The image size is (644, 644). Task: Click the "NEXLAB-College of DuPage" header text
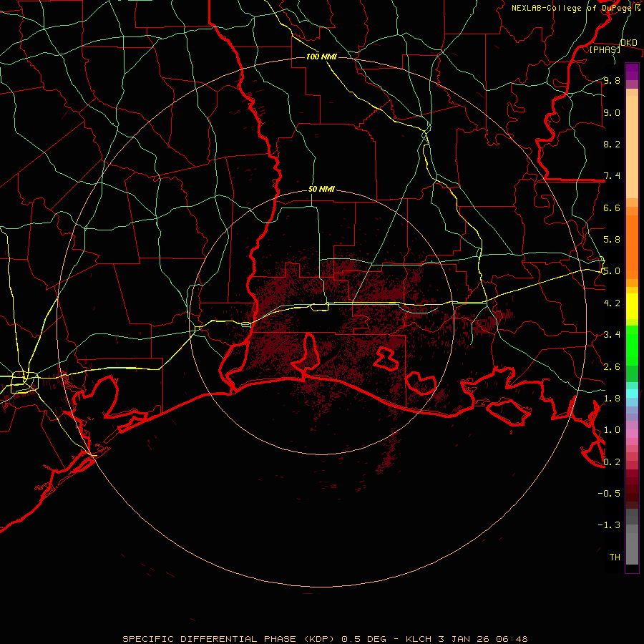coord(572,8)
